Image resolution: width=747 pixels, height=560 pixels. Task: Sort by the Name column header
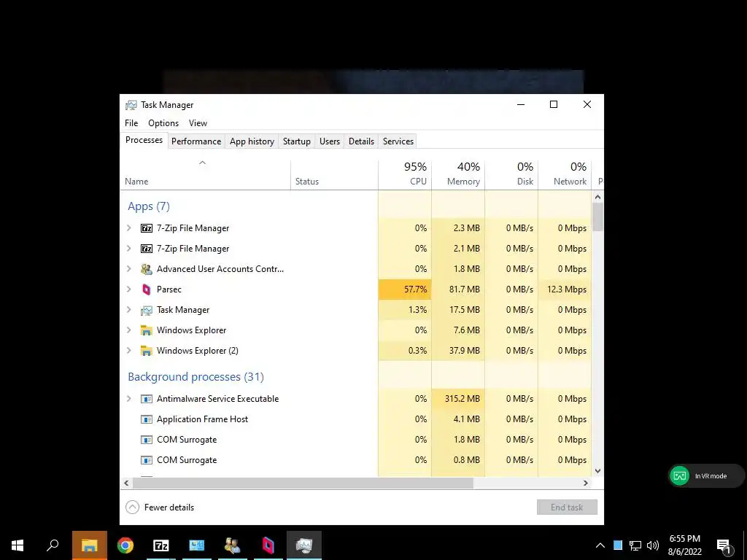205,174
